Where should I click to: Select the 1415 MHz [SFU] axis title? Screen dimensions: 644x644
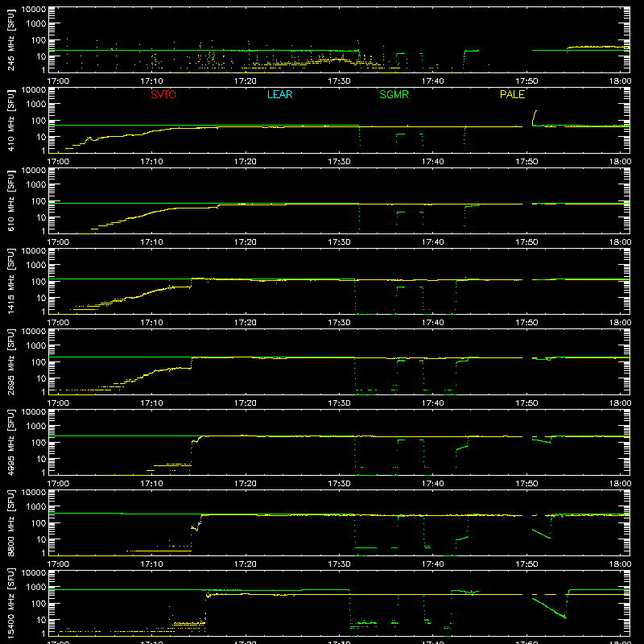(11, 281)
